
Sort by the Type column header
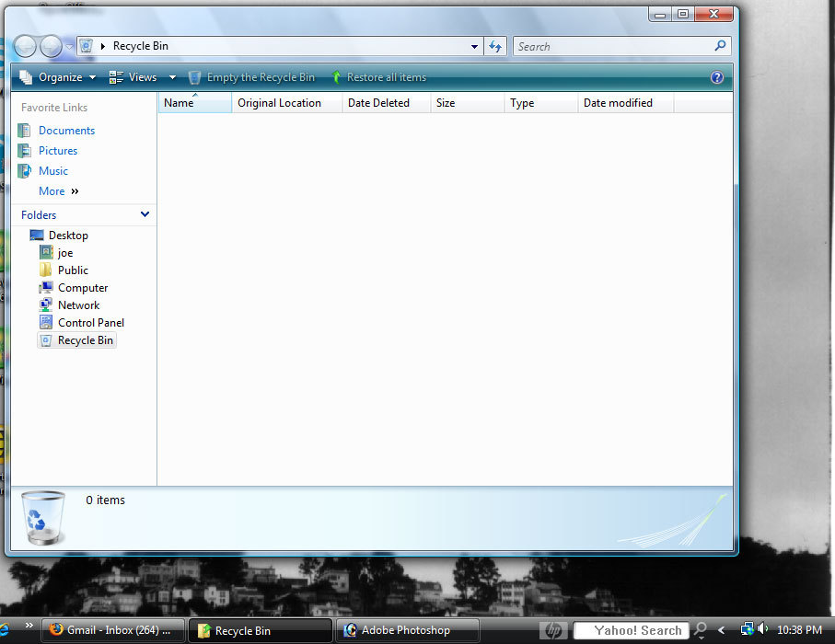(541, 103)
